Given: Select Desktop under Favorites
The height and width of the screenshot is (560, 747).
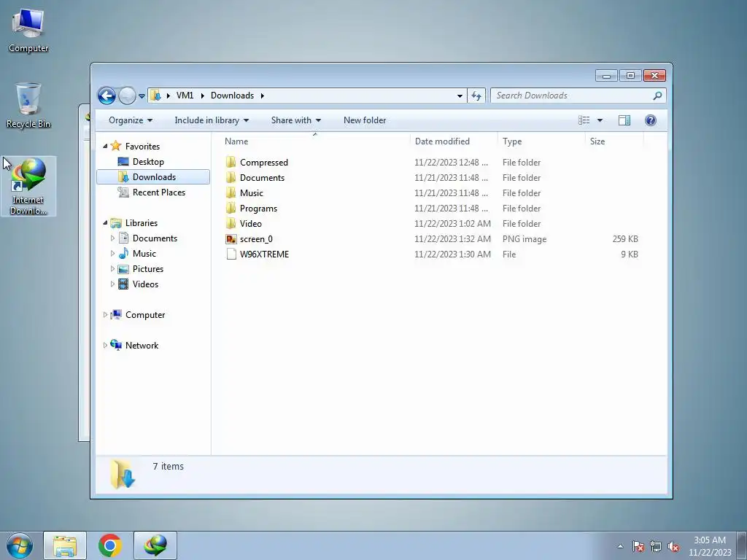Looking at the screenshot, I should (148, 162).
